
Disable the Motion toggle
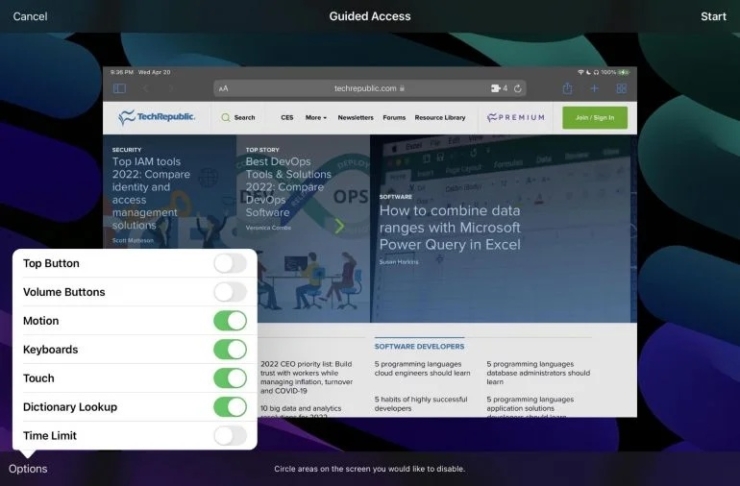point(229,321)
